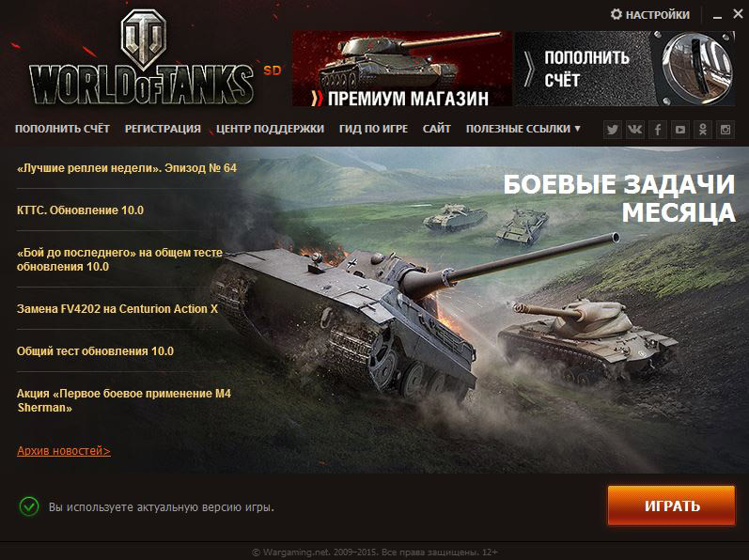Open the Odnoklassniki social icon
This screenshot has height=560, width=749.
click(703, 130)
